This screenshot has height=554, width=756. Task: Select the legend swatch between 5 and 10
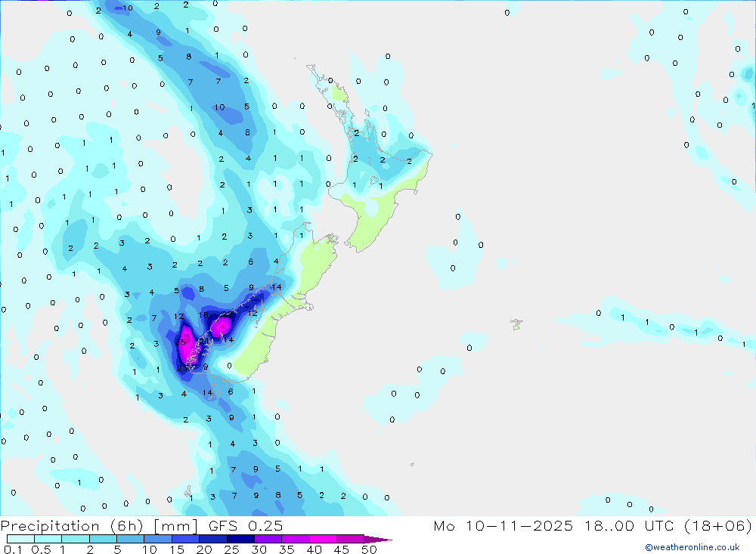point(131,539)
